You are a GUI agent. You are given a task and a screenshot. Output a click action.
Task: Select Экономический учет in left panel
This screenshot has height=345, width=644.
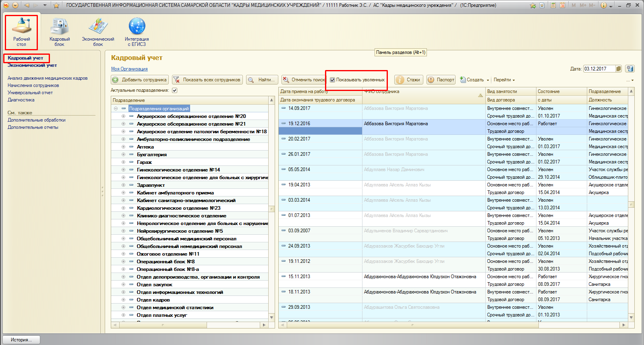(32, 65)
